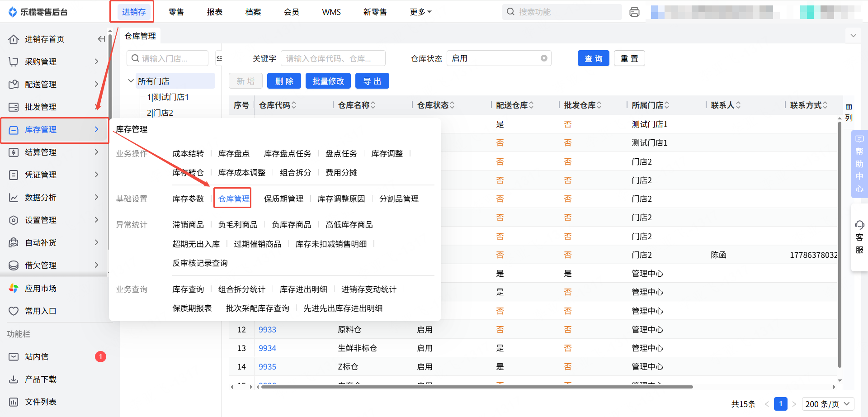The height and width of the screenshot is (417, 868).
Task: Open the help center side panel
Action: [859, 164]
